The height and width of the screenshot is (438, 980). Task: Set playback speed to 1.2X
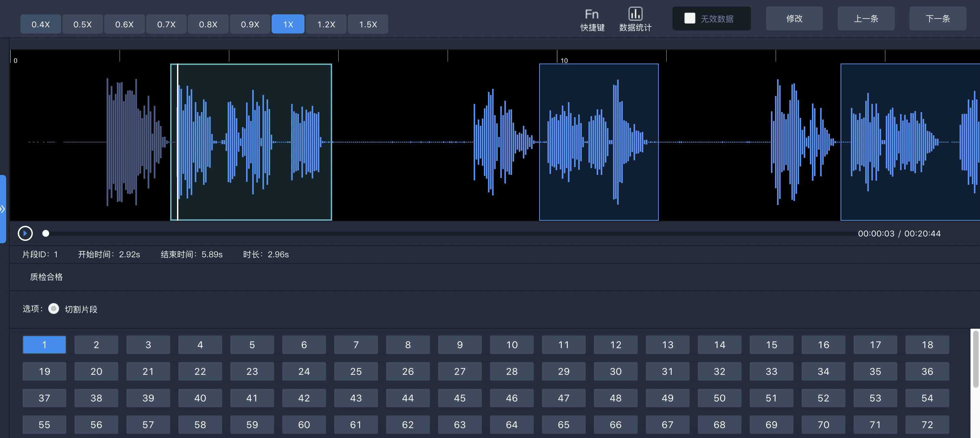point(326,24)
